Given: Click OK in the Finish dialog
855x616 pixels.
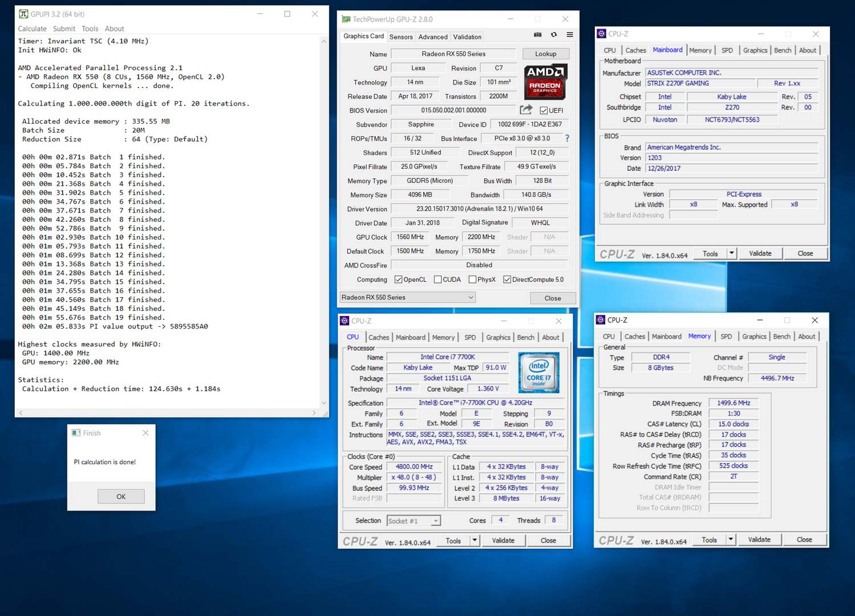Looking at the screenshot, I should (121, 496).
